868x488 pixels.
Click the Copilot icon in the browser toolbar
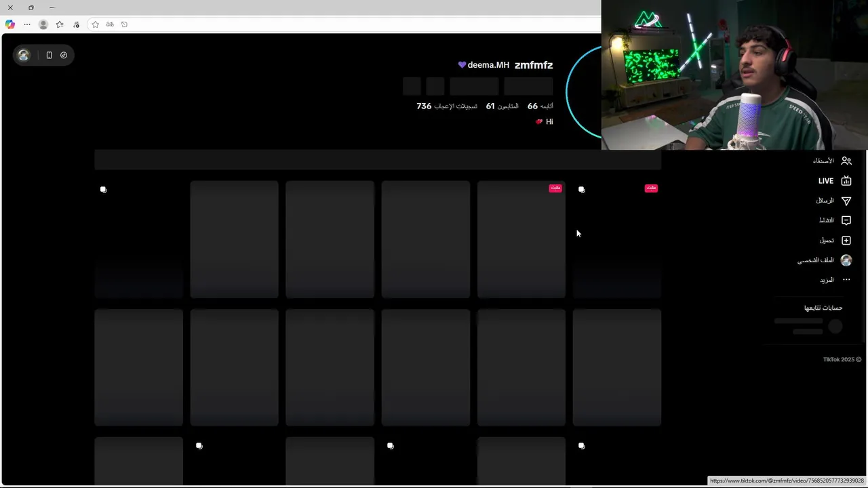[x=9, y=24]
